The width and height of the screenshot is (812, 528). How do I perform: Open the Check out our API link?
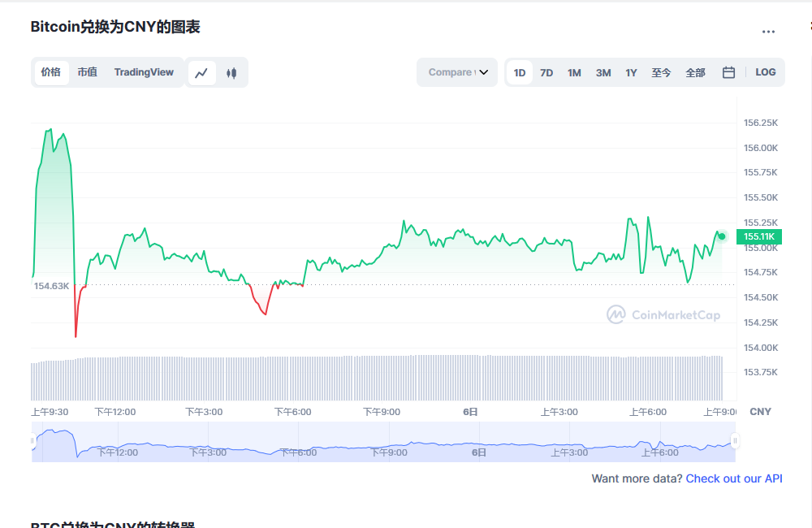click(x=733, y=478)
